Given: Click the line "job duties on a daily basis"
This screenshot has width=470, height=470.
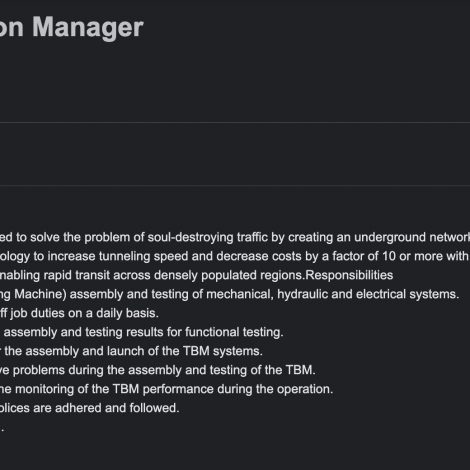Looking at the screenshot, I should pos(84,313).
